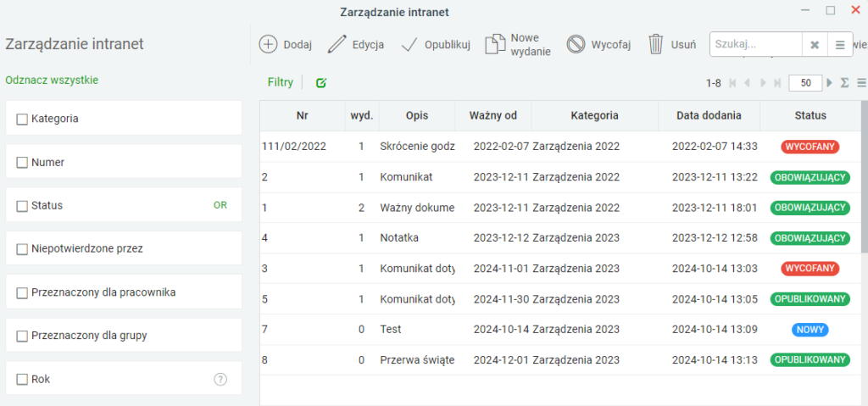Click timestamp 2023-12-11 18:01

click(715, 208)
